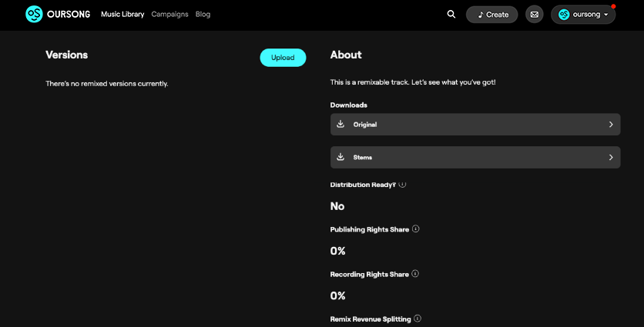This screenshot has height=327, width=644.
Task: Expand the oursong account dropdown arrow
Action: click(x=605, y=15)
